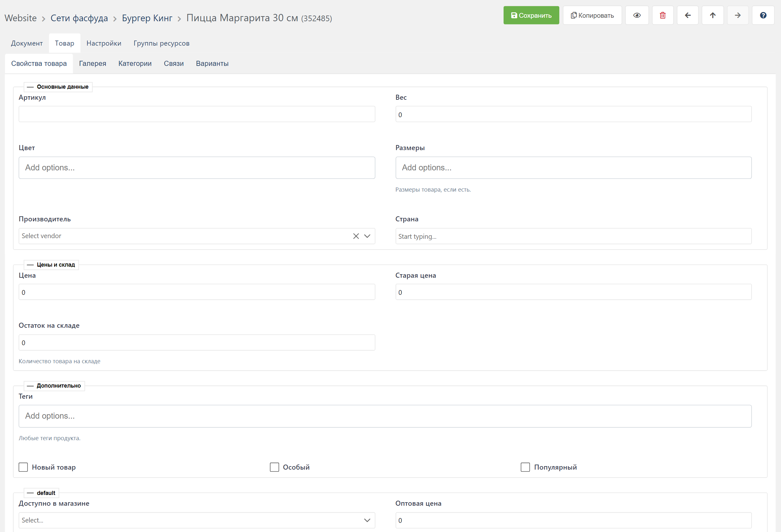
Task: Check the Популярный checkbox
Action: 525,467
